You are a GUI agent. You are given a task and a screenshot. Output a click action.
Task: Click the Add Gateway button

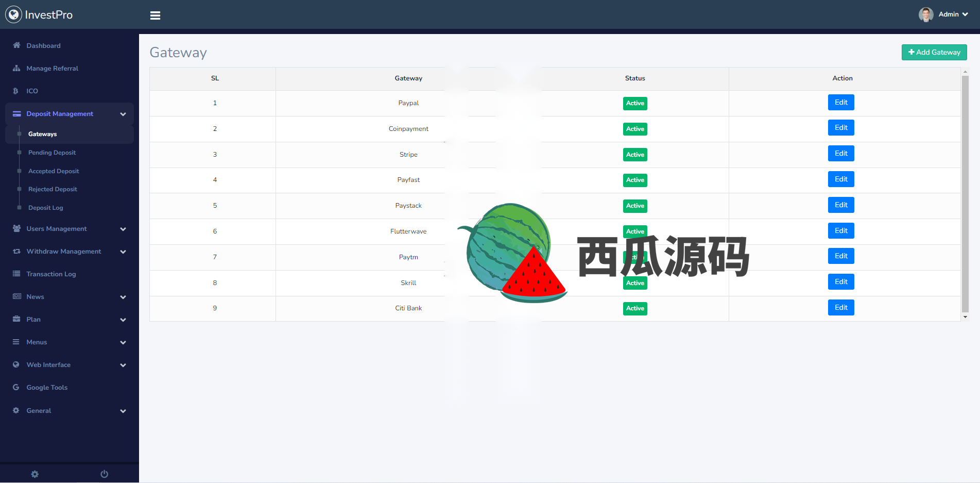coord(934,52)
